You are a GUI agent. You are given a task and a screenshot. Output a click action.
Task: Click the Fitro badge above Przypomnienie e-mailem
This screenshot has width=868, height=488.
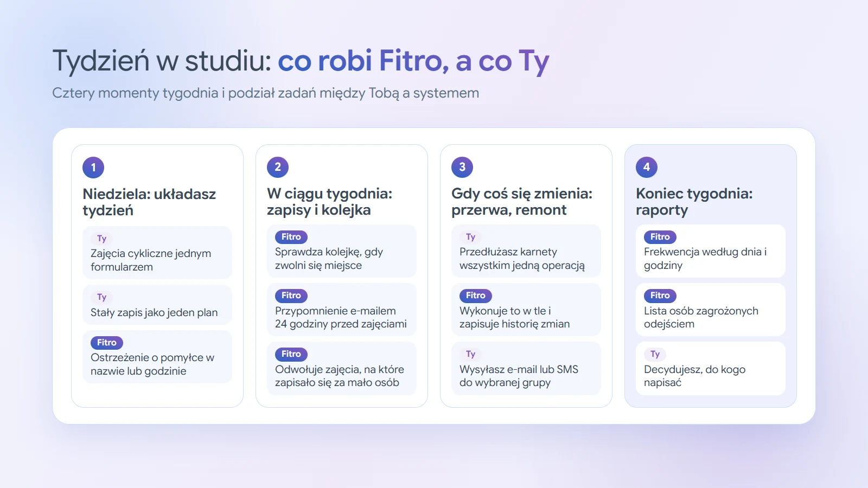(291, 296)
